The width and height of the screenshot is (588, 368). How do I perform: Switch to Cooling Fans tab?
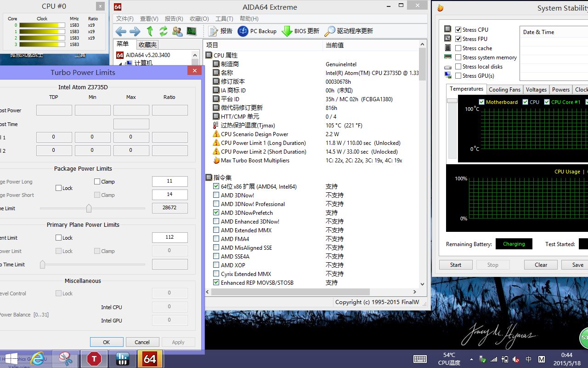(x=504, y=90)
